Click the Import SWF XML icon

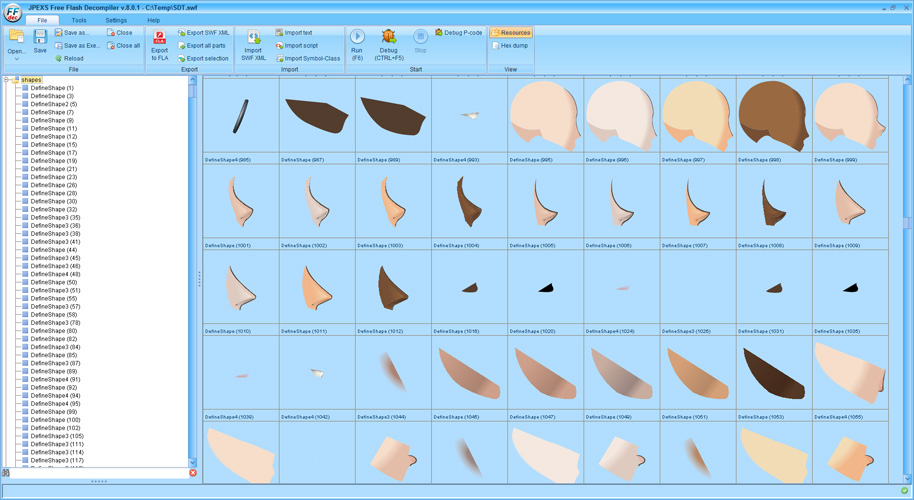253,38
